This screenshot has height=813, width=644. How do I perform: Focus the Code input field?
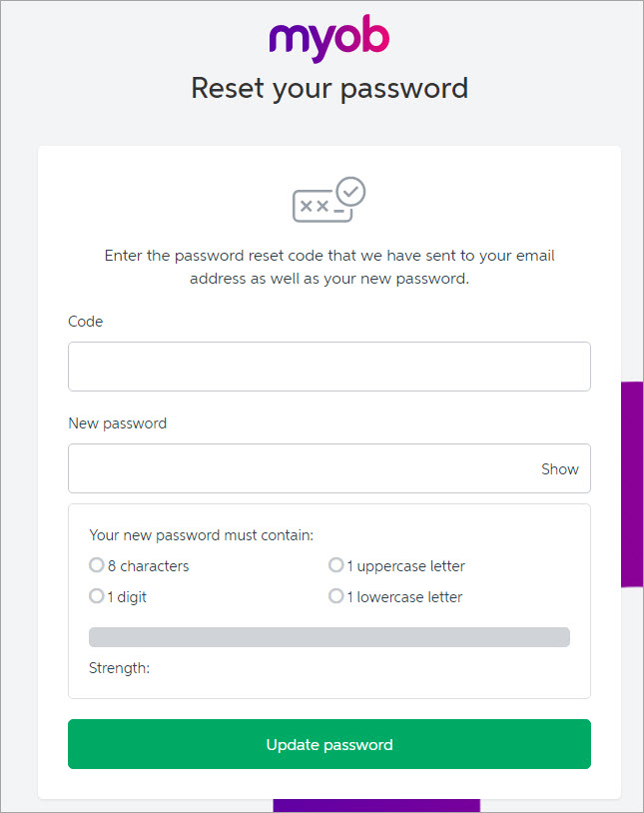click(x=328, y=367)
